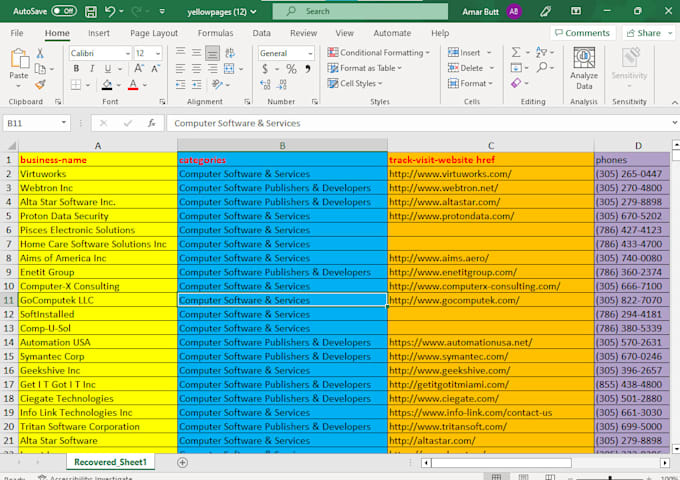Click the horizontal scrollbar track
This screenshot has height=480, width=680.
tap(616, 463)
